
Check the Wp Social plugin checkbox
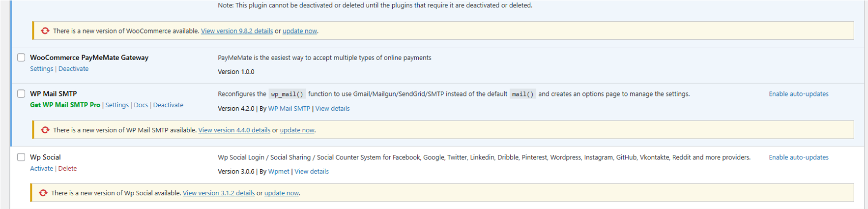21,157
